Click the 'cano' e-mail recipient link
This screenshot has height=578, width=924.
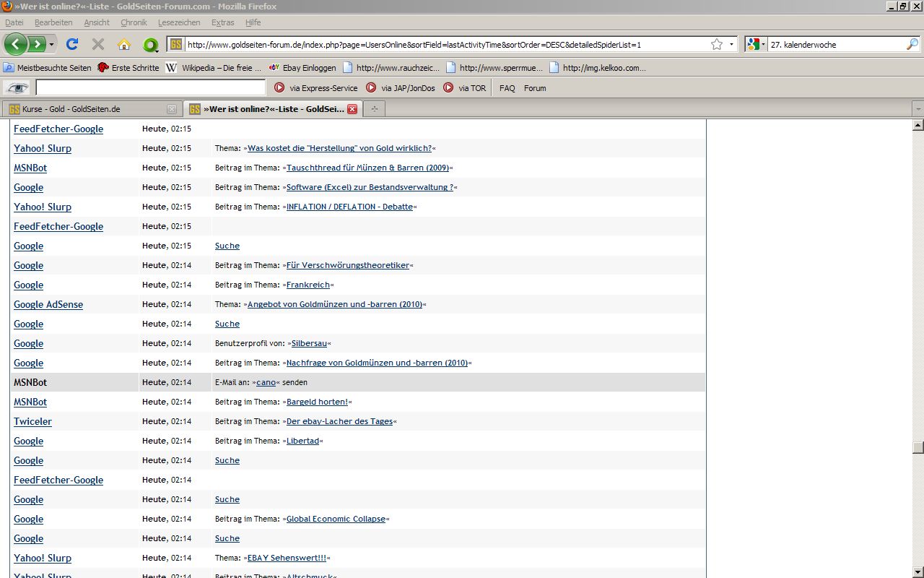tap(266, 382)
